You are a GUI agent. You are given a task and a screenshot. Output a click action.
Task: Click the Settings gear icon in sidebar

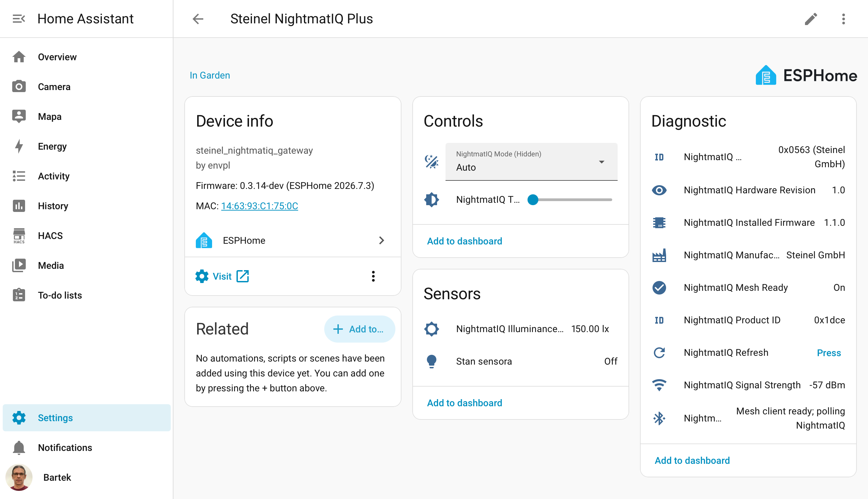coord(19,418)
